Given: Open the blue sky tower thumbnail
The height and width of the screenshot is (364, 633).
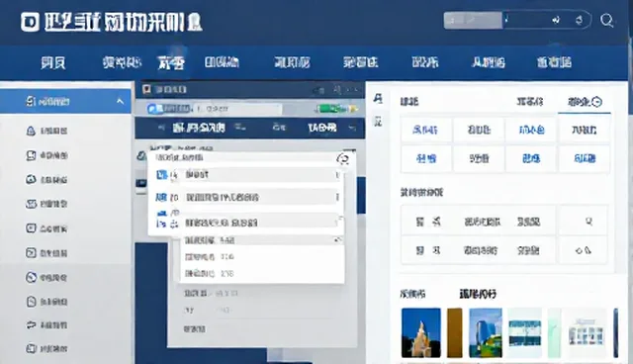Looking at the screenshot, I should click(421, 332).
